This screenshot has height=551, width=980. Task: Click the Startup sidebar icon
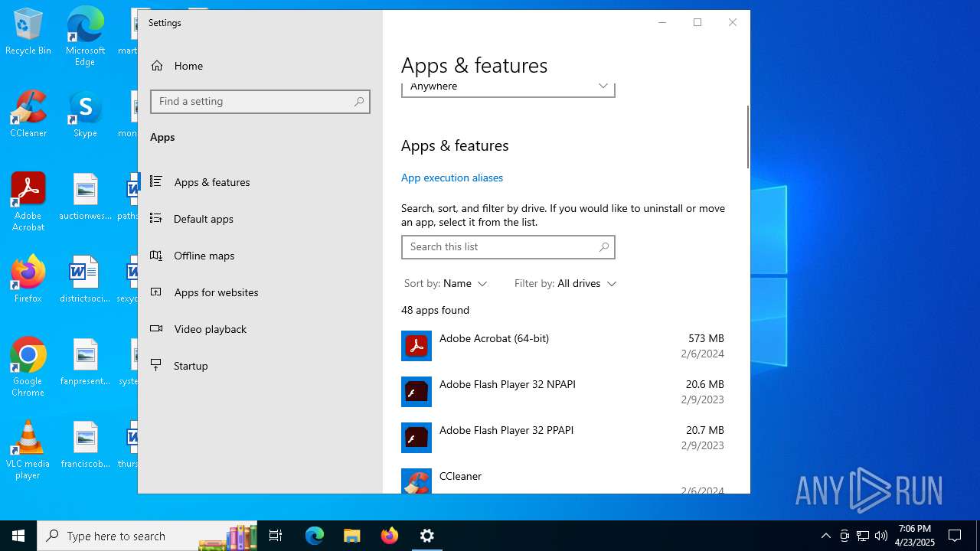click(x=156, y=365)
